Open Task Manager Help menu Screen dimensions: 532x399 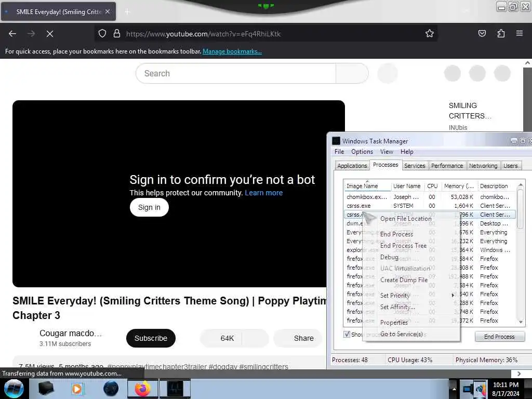[x=406, y=152]
